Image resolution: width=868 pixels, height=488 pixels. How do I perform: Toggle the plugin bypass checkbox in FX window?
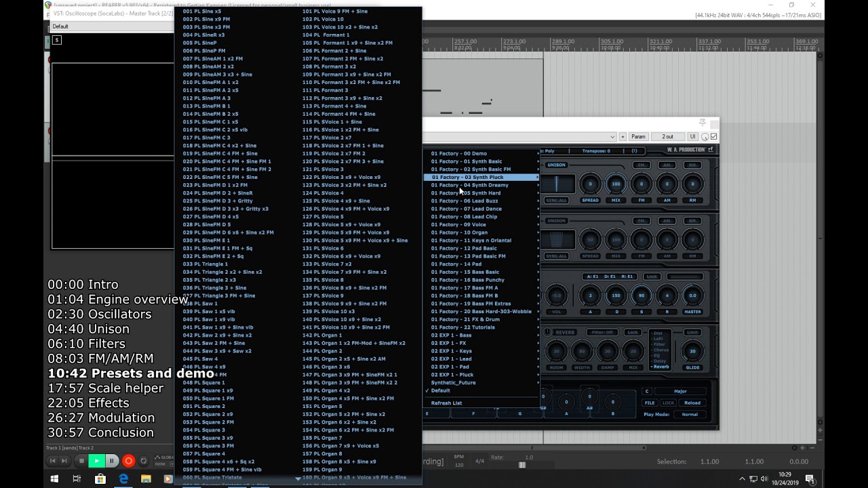click(713, 137)
